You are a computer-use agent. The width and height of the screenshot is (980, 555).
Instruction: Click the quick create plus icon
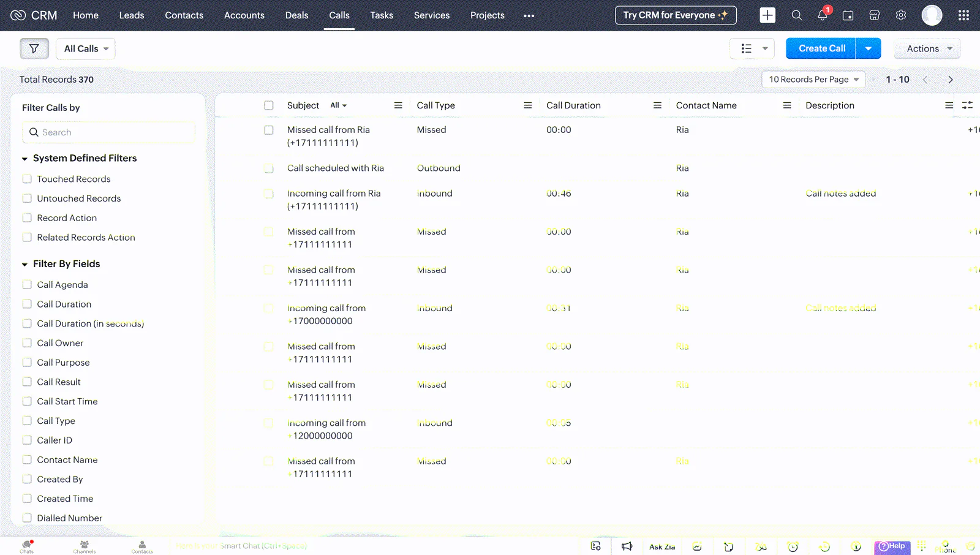tap(767, 15)
